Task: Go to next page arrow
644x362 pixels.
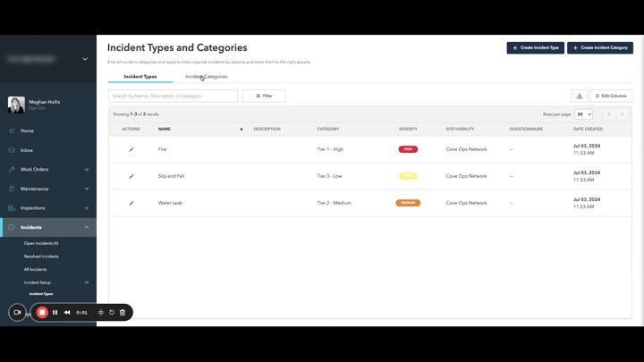Action: tap(622, 114)
